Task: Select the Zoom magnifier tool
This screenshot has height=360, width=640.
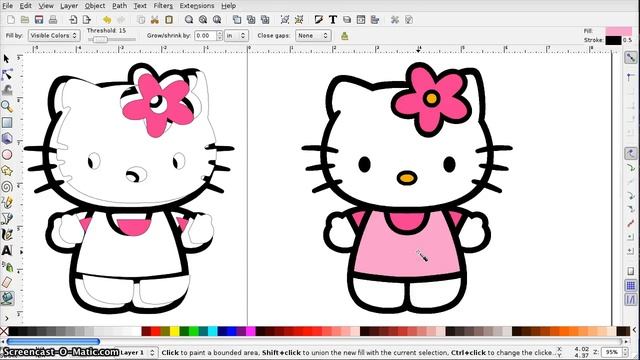Action: coord(7,107)
